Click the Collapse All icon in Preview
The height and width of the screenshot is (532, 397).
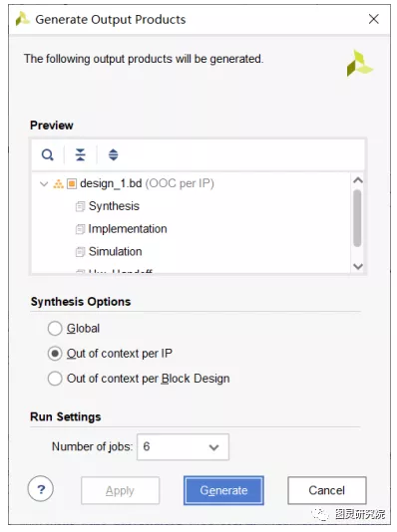tap(80, 154)
